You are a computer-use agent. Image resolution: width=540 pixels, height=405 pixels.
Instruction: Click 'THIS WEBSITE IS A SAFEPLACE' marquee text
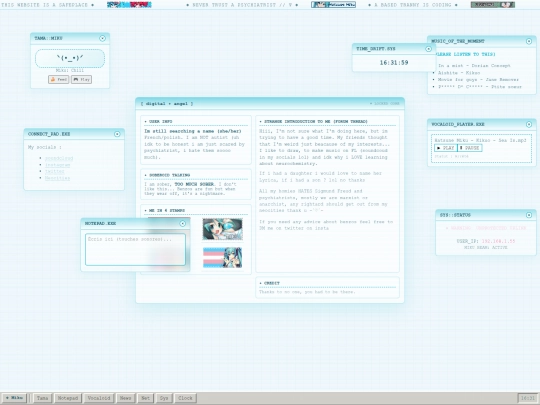click(x=45, y=5)
